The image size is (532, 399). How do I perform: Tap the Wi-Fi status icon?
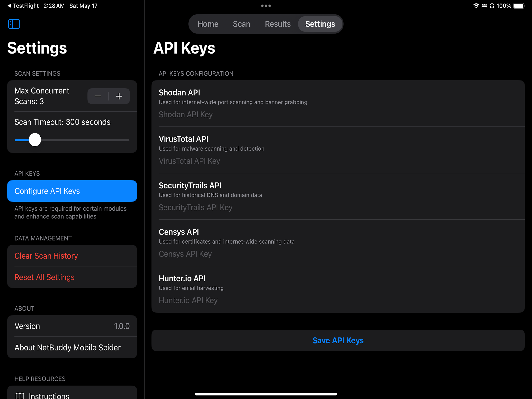tap(476, 6)
